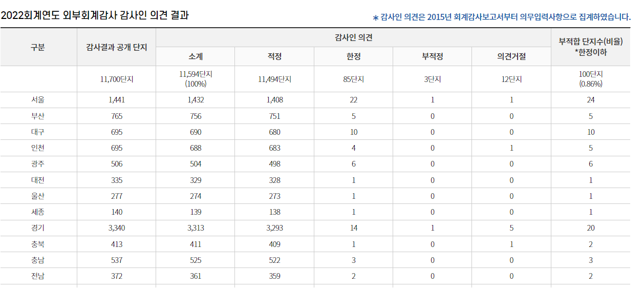Select the 울산 적정 value '273'
The height and width of the screenshot is (288, 644).
pos(274,196)
